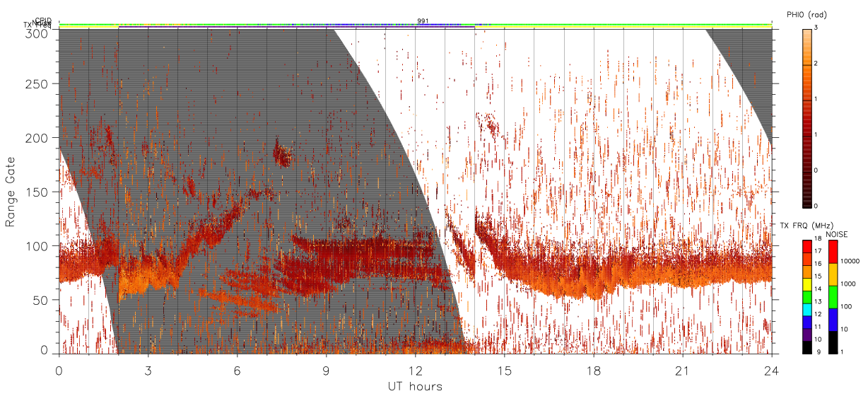Viewport: 868px width, 401px height.
Task: Click the 'Range Gate' y-axis label
Action: (11, 192)
